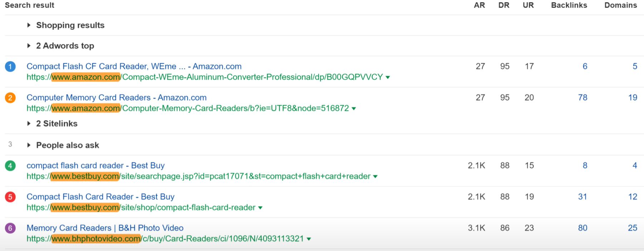The width and height of the screenshot is (644, 251).
Task: Click the Backlinks column header
Action: point(569,5)
